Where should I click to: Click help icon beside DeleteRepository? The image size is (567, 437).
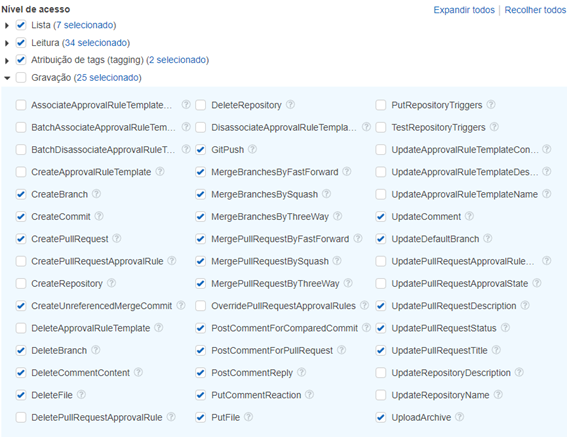tap(290, 105)
